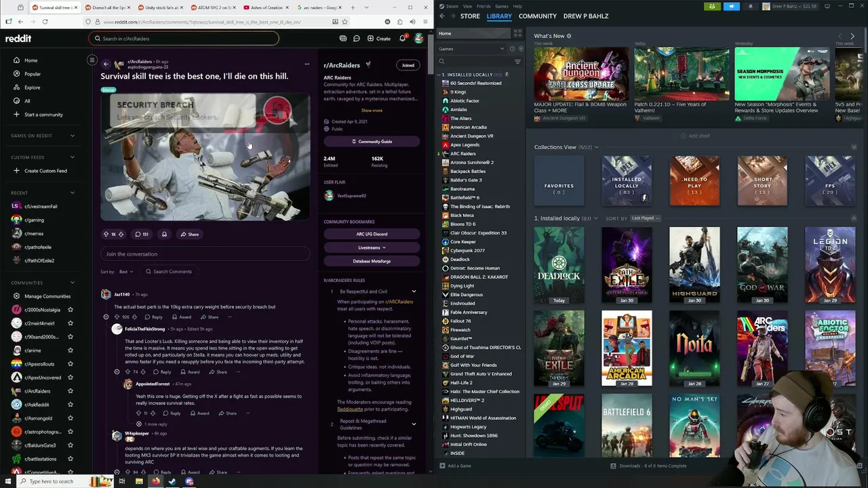Open the Reddit notifications bell

[402, 39]
